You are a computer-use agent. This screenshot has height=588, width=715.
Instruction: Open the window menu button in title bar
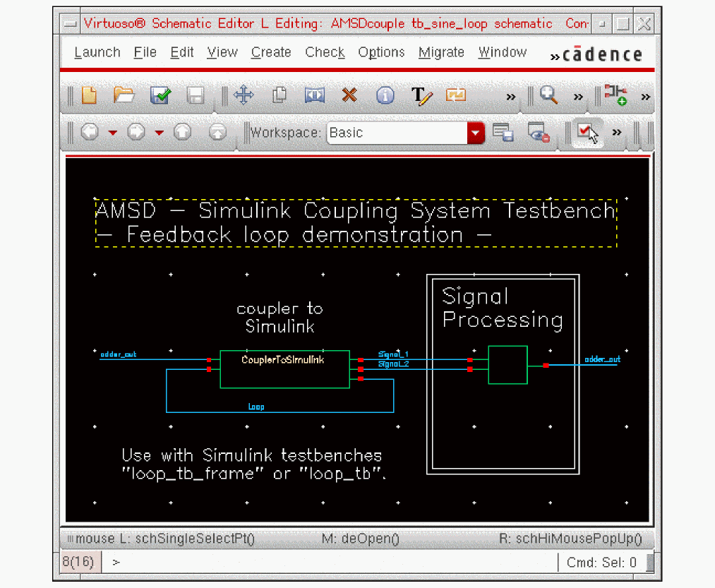coord(70,23)
